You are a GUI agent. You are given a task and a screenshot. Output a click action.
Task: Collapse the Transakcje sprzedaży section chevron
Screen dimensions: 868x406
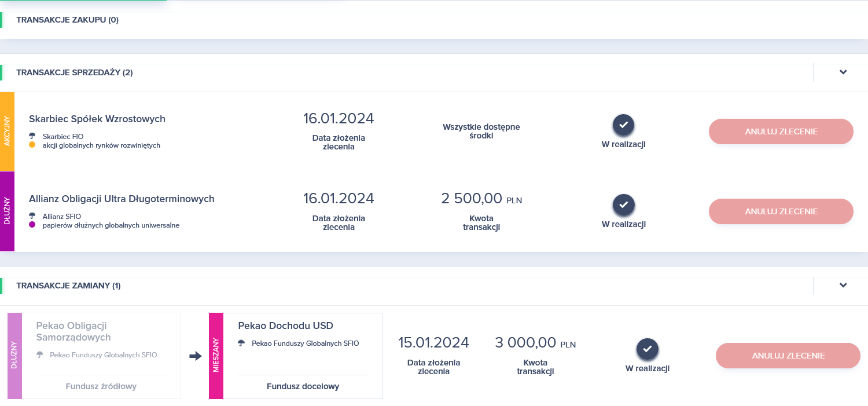[843, 72]
